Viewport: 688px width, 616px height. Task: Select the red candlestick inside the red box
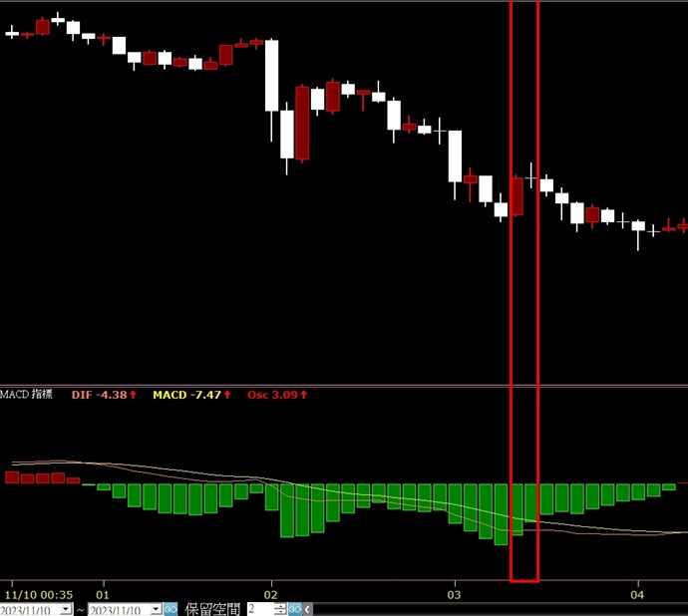(x=516, y=196)
